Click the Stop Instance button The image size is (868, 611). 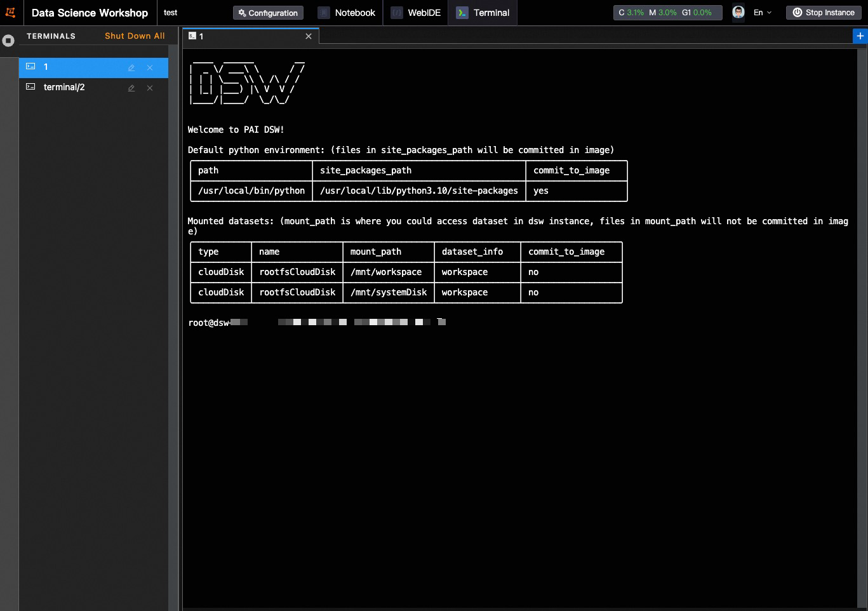point(824,13)
